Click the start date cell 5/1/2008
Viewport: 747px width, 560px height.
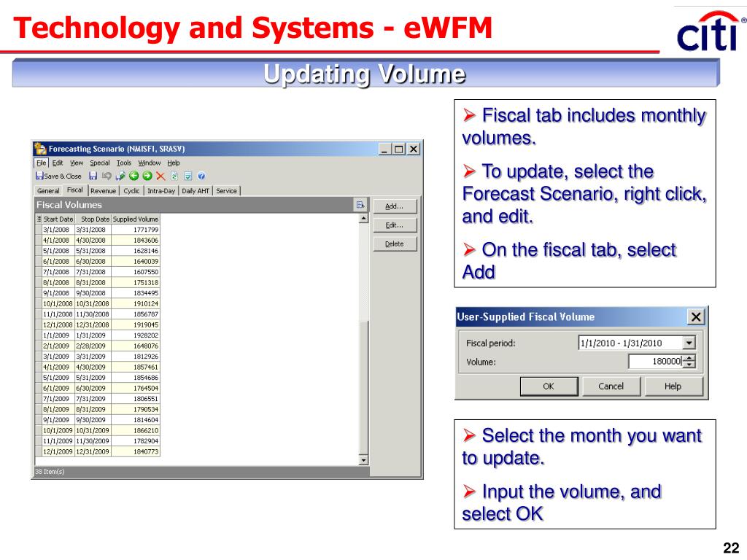click(x=58, y=251)
